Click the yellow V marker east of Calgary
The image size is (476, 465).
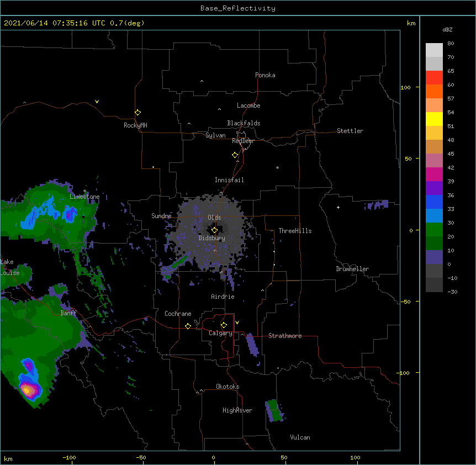click(x=237, y=323)
